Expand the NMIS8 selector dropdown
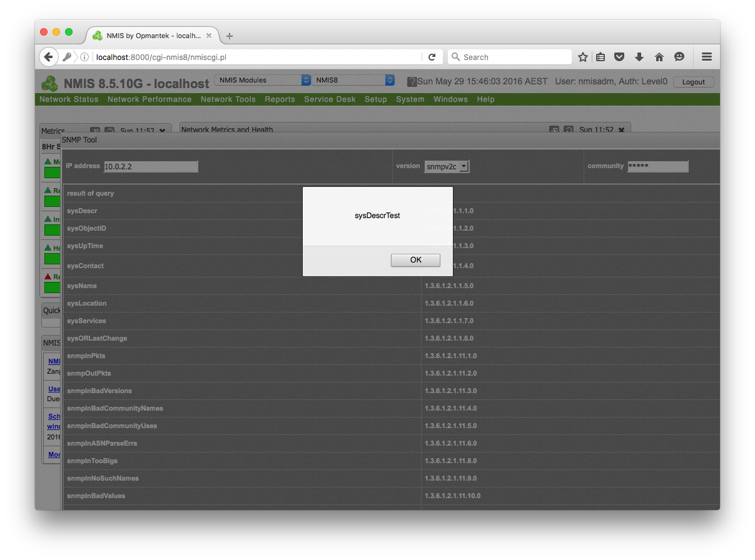Image resolution: width=755 pixels, height=560 pixels. pos(353,80)
